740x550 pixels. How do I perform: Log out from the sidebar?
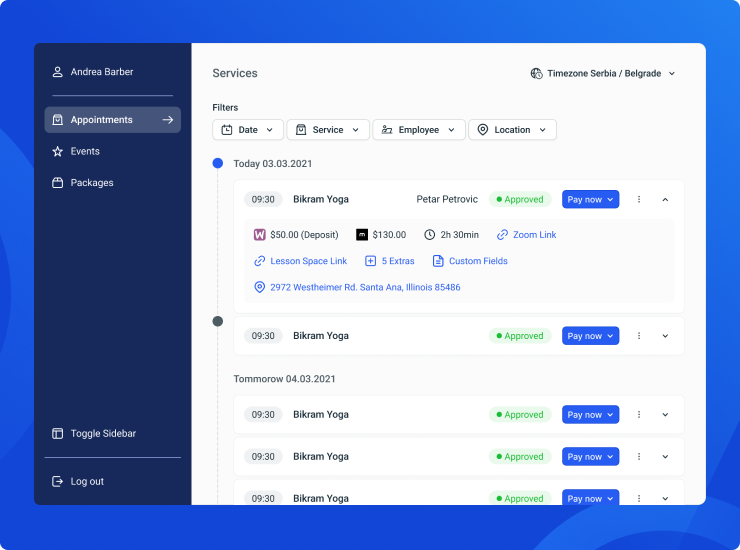pos(87,481)
